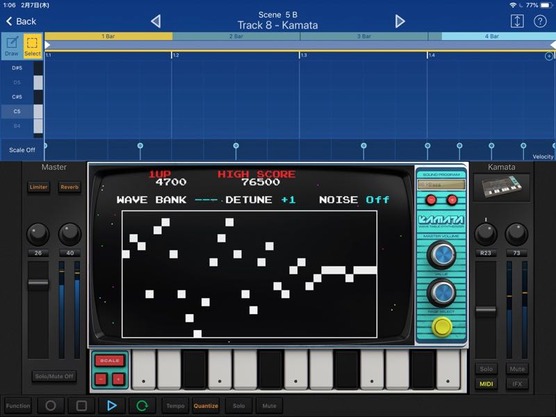
Task: Toggle the Kamata MIDI button
Action: pos(486,384)
